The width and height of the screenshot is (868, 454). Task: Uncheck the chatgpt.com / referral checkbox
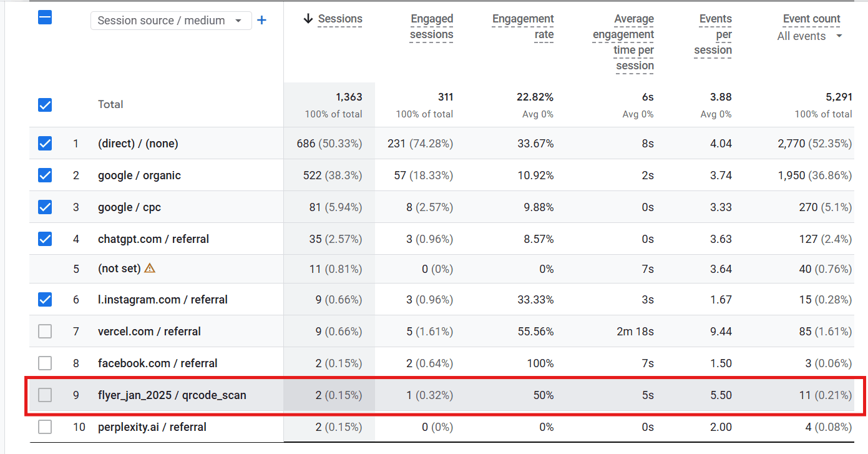(x=45, y=239)
